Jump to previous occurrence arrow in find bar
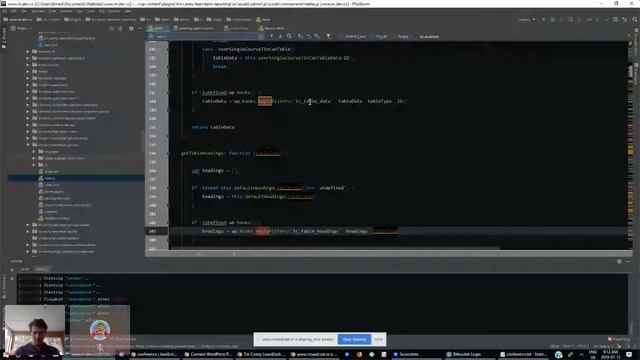 click(x=271, y=36)
